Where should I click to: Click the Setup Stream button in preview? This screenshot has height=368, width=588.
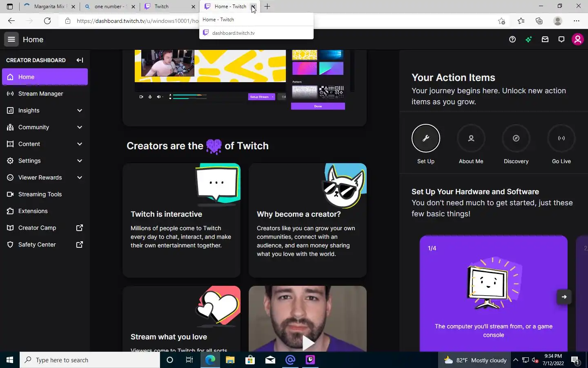[x=261, y=97]
